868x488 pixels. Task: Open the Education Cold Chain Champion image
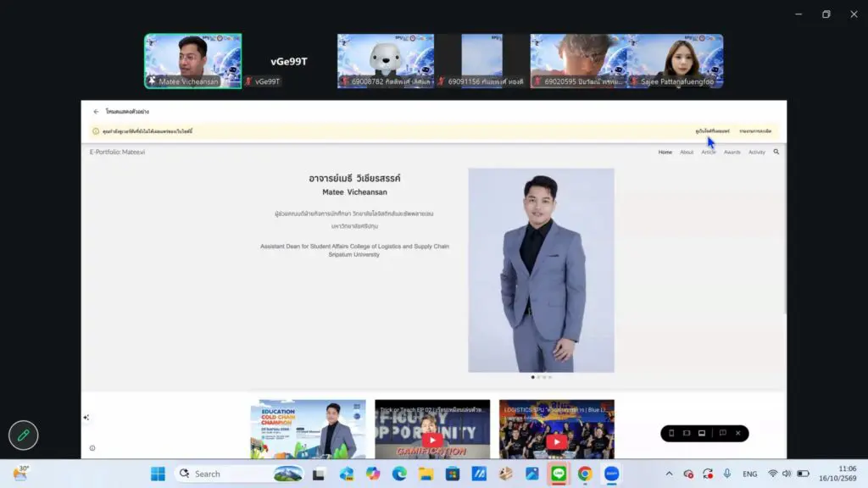click(x=308, y=430)
